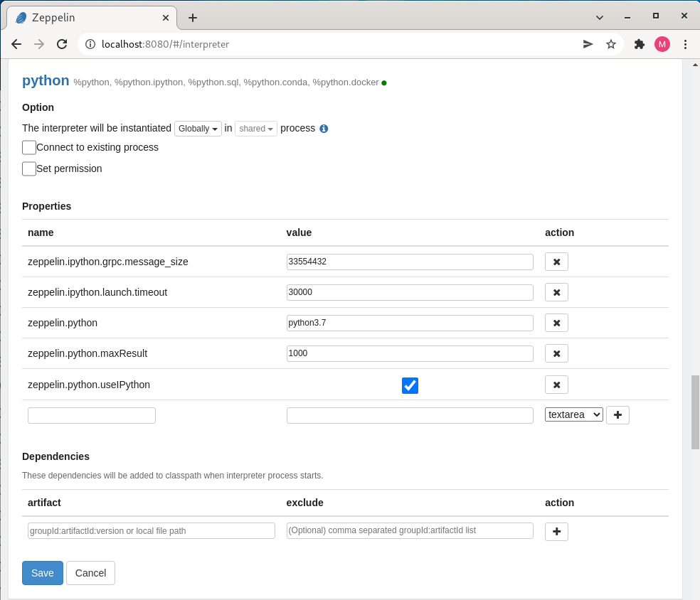Click the python interpreter heading

(46, 80)
